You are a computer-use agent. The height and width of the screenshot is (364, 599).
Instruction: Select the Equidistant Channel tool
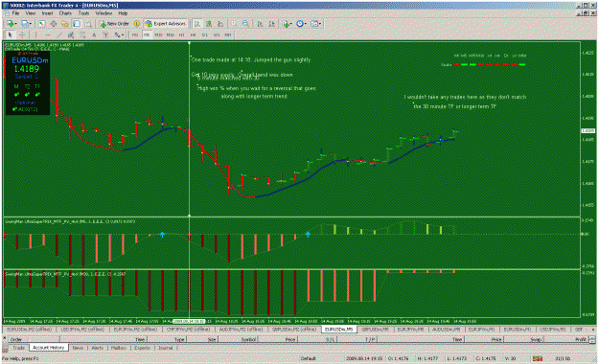(x=71, y=34)
